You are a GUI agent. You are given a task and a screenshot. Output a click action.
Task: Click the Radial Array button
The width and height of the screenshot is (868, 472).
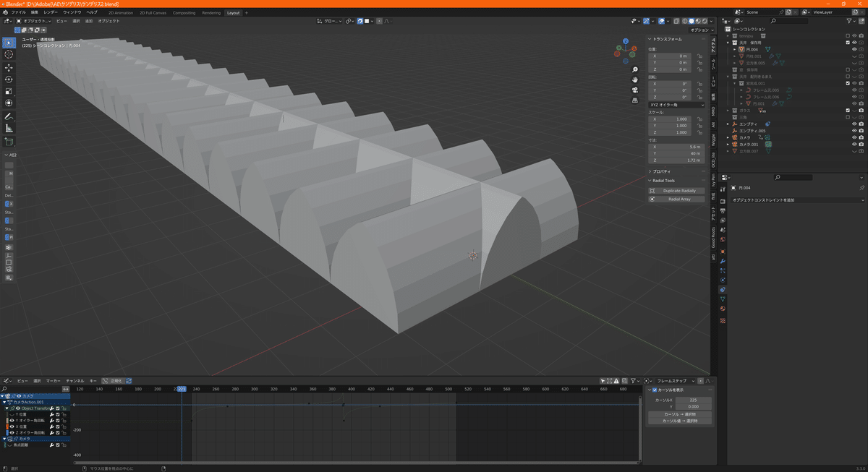coord(678,199)
